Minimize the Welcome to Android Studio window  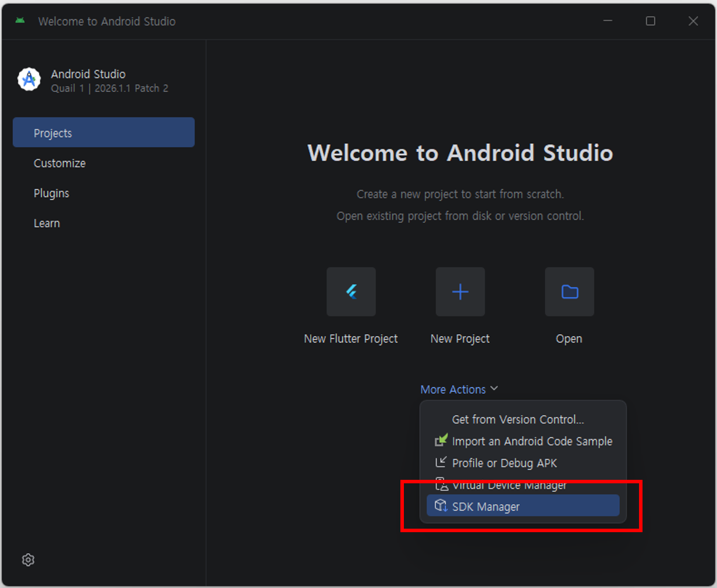[x=608, y=21]
